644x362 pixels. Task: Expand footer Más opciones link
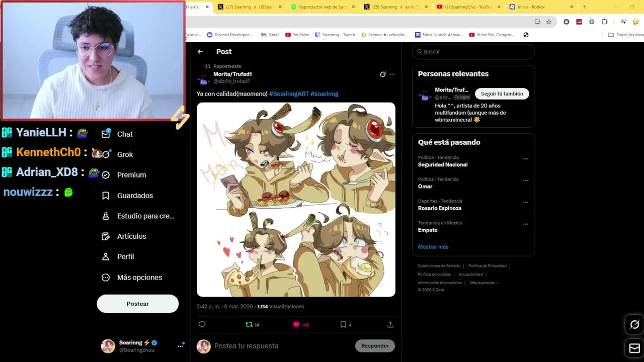pyautogui.click(x=484, y=283)
